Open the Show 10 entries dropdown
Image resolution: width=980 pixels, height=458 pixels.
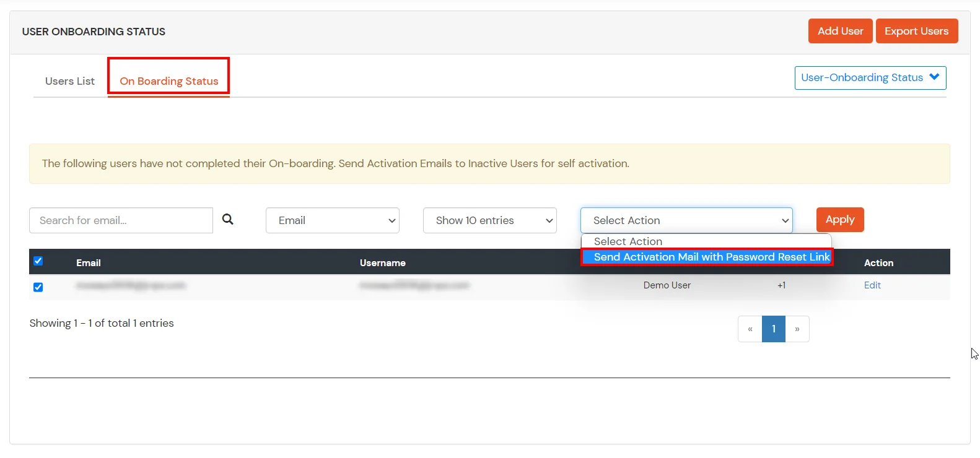pyautogui.click(x=490, y=220)
